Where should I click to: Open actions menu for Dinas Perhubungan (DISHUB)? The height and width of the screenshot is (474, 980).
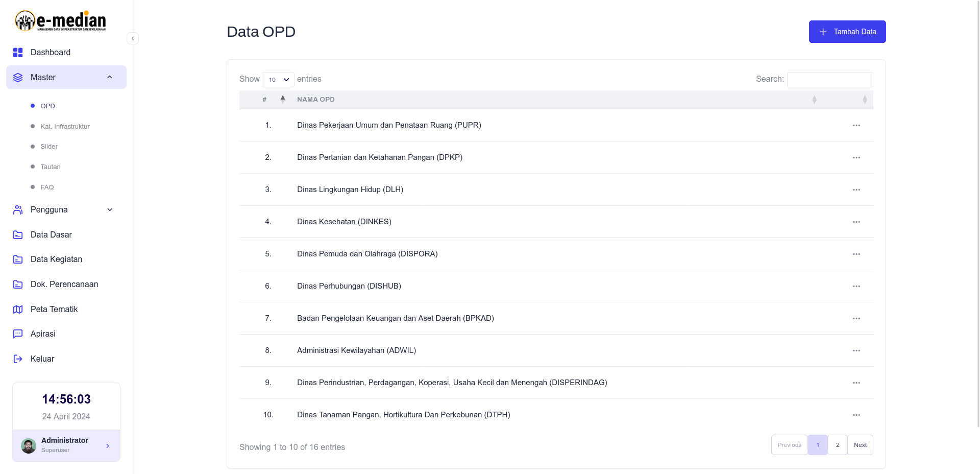click(x=856, y=287)
